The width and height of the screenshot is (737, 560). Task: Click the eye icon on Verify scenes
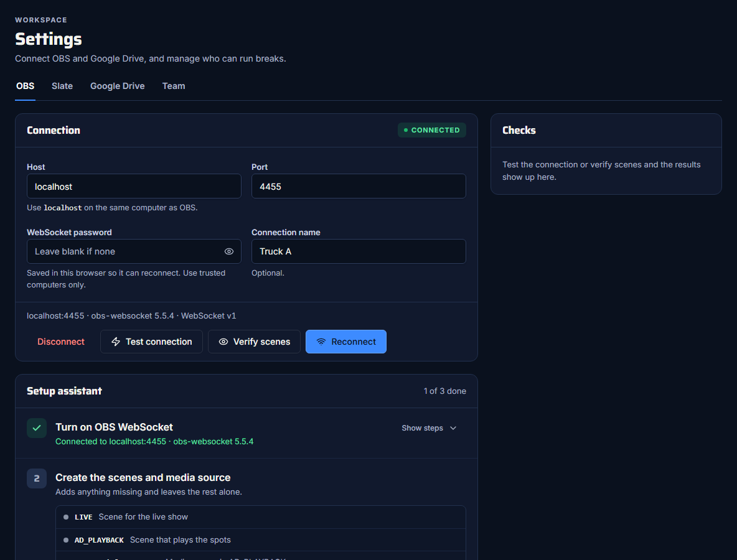223,342
